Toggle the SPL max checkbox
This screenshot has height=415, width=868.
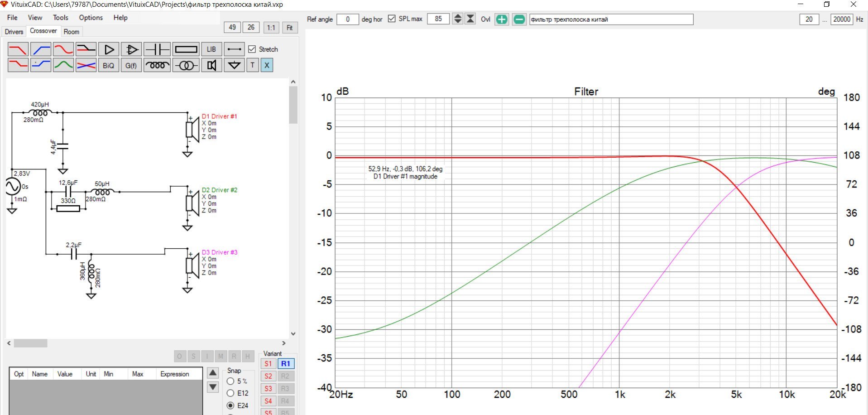coord(392,19)
